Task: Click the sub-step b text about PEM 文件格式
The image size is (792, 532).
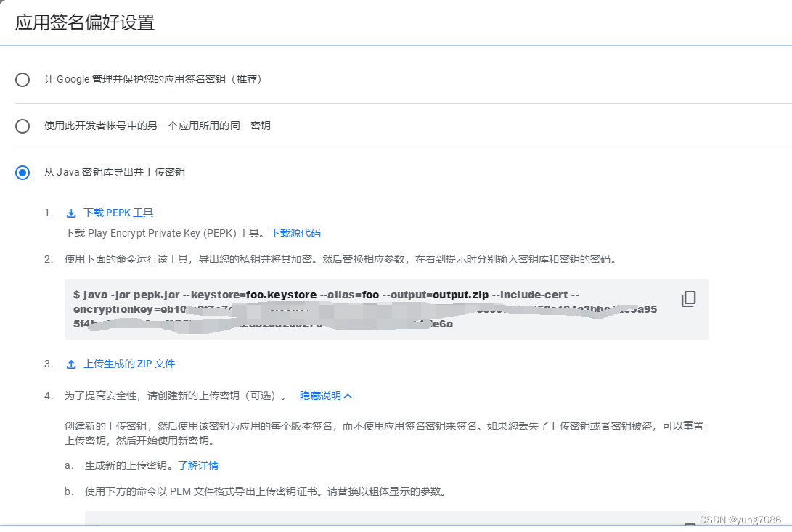Action: tap(265, 491)
